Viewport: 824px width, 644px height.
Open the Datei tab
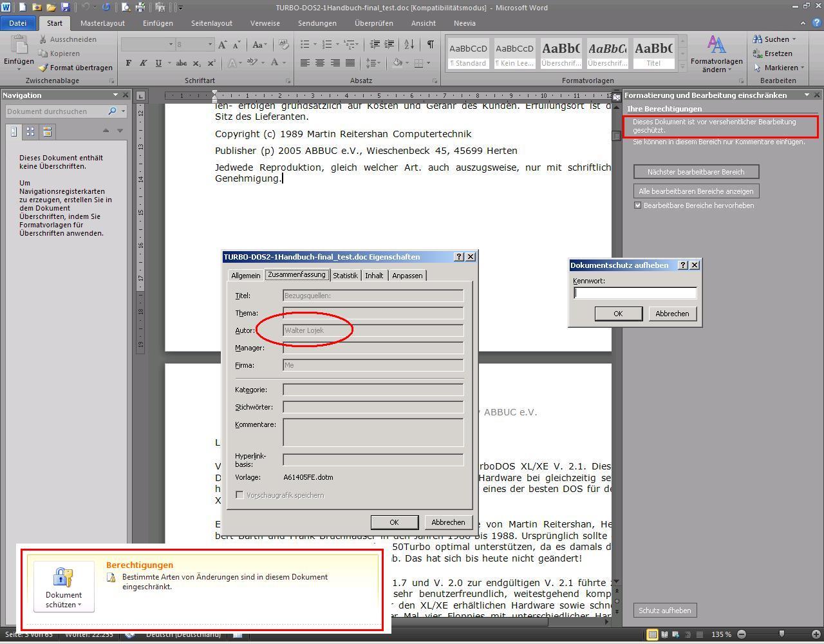coord(18,23)
